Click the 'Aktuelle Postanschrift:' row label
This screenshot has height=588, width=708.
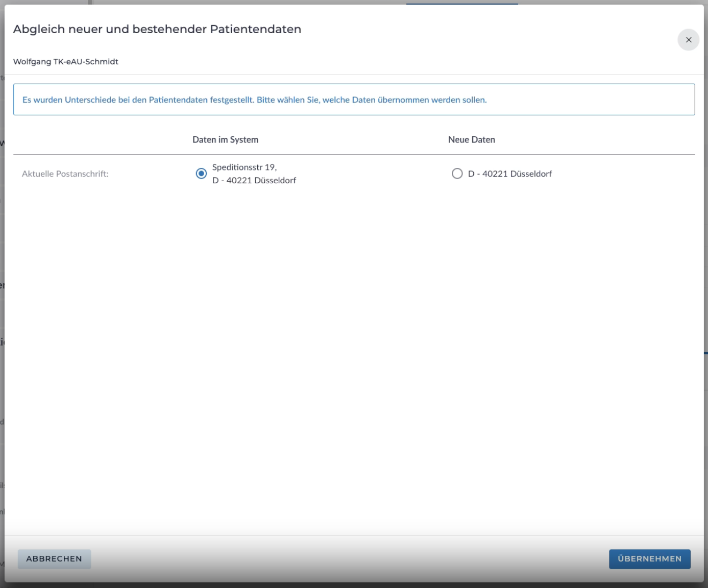[65, 174]
